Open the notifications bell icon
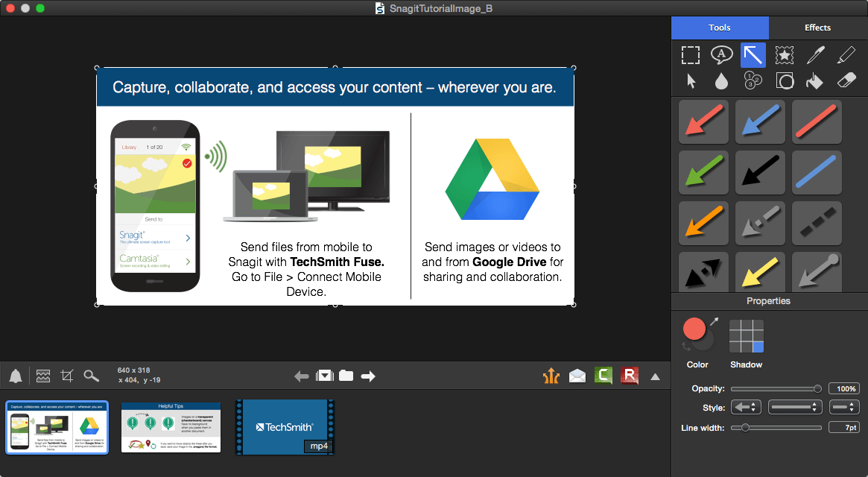The image size is (868, 477). (x=16, y=376)
